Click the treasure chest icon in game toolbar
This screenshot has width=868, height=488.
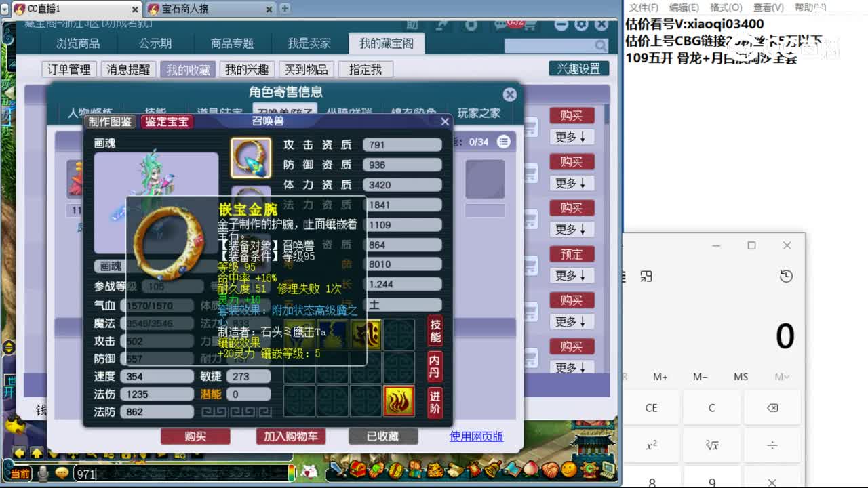357,469
